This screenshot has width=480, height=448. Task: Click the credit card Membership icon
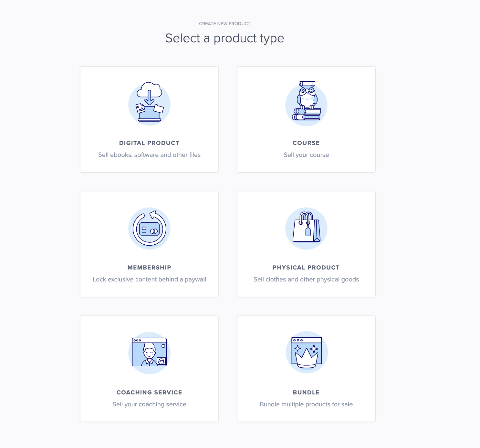[x=149, y=229]
